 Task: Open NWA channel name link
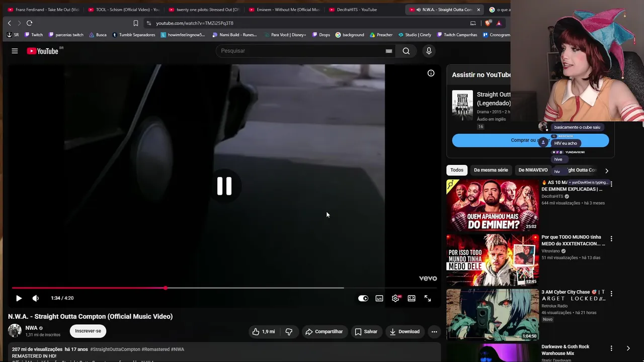[31, 328]
